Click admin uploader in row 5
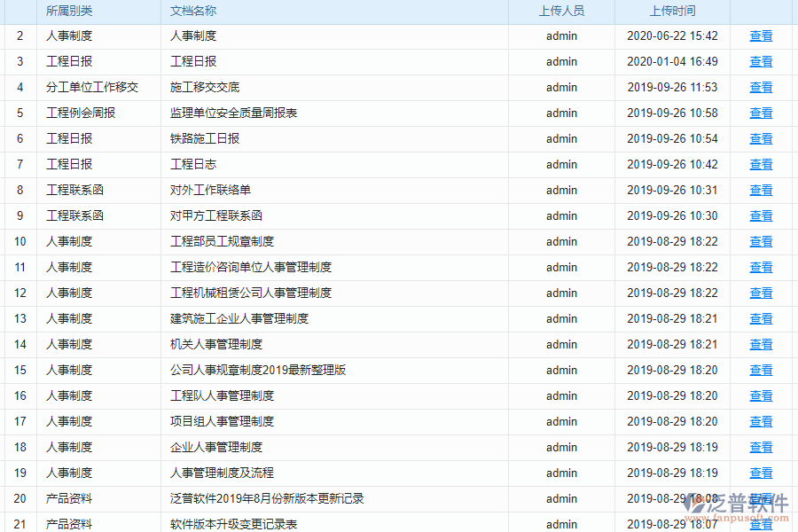798x532 pixels. coord(561,113)
